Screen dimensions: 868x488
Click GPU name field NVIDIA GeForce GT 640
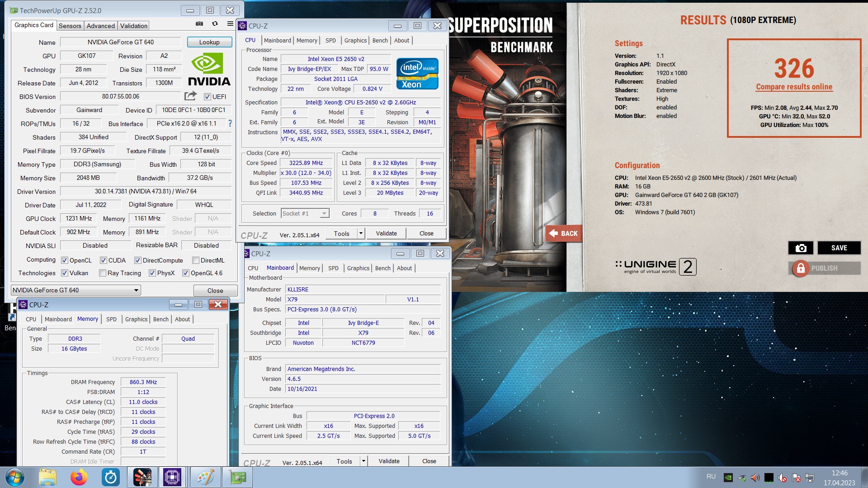tap(121, 42)
